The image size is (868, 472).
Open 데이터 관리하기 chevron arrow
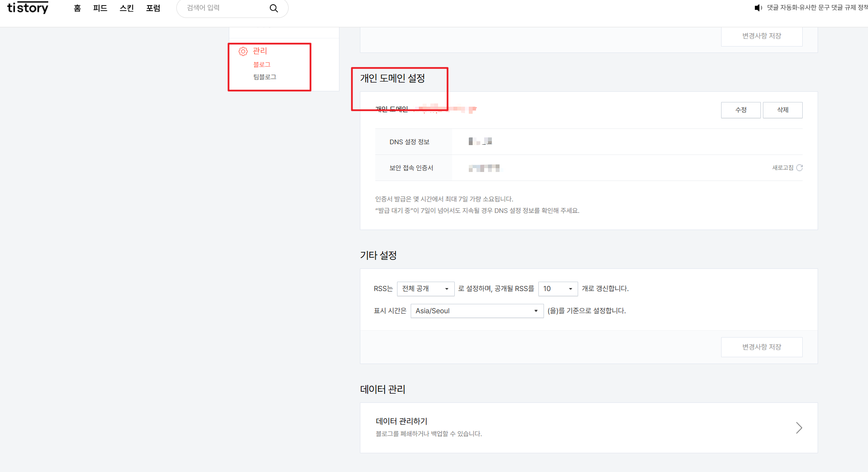tap(799, 428)
